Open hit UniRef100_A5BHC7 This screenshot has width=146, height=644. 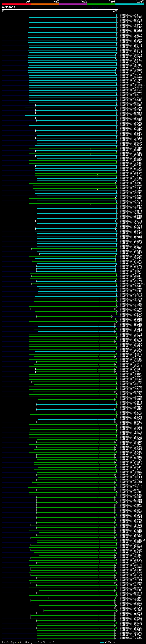[131, 25]
